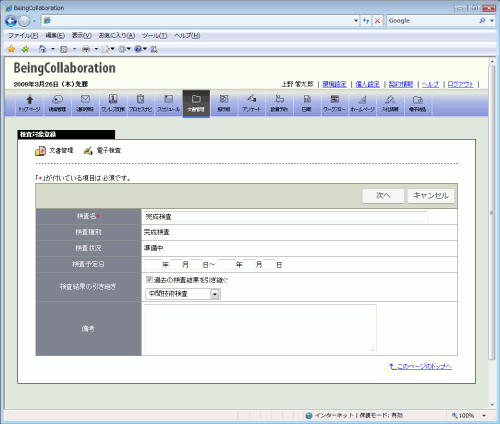The width and height of the screenshot is (500, 424).
Task: Click the 検査名 text field containing 完成検査
Action: (x=286, y=217)
